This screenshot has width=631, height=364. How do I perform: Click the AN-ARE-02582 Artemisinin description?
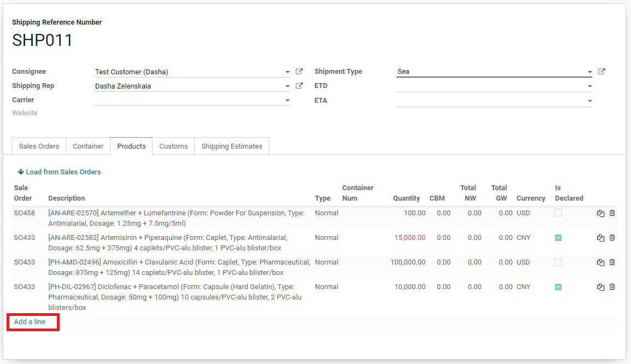click(x=168, y=243)
